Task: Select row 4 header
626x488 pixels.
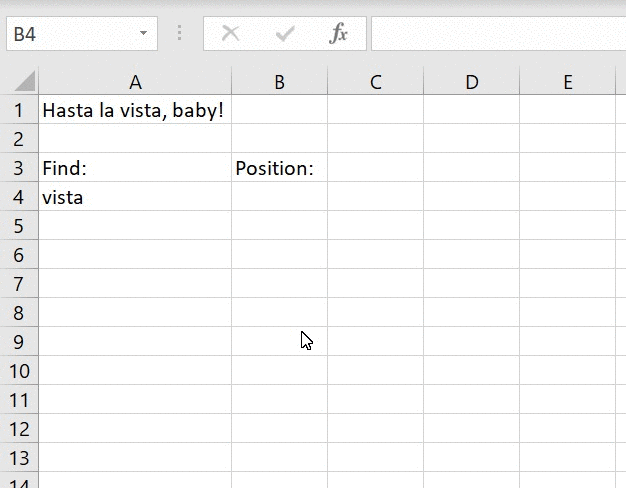Action: (19, 197)
